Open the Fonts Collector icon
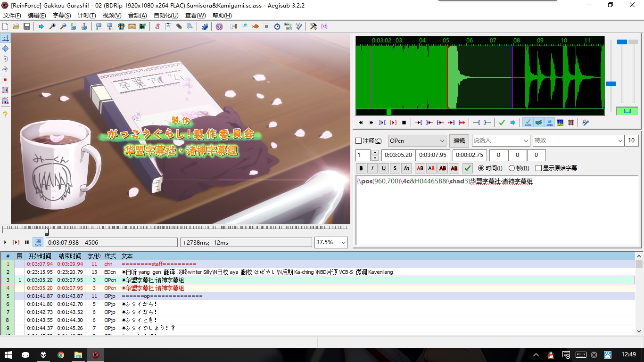The width and height of the screenshot is (644, 362). click(190, 26)
